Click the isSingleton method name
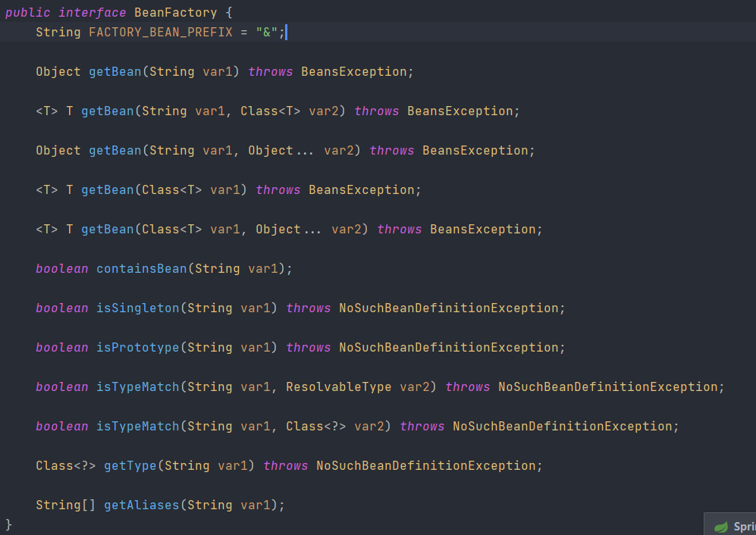The width and height of the screenshot is (756, 535). (138, 308)
